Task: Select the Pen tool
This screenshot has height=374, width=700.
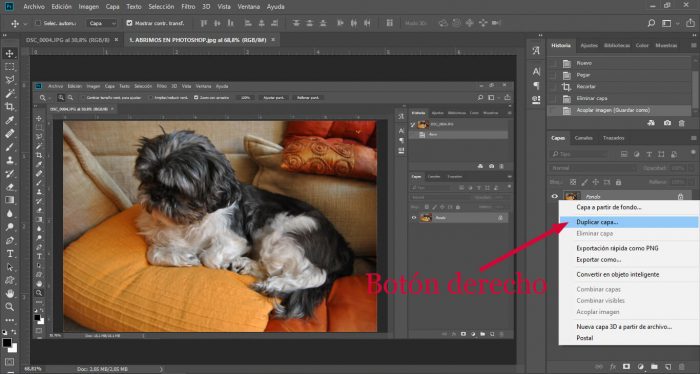Action: (x=9, y=240)
